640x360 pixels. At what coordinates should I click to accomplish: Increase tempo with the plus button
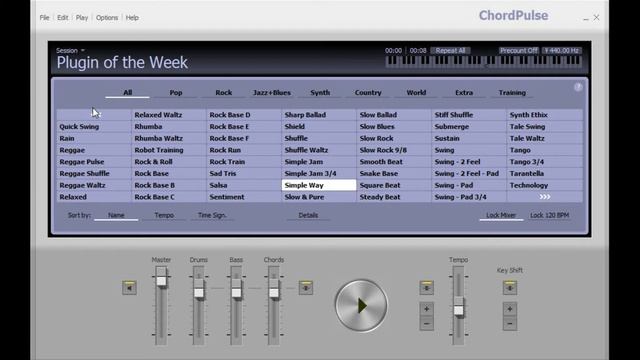point(427,309)
